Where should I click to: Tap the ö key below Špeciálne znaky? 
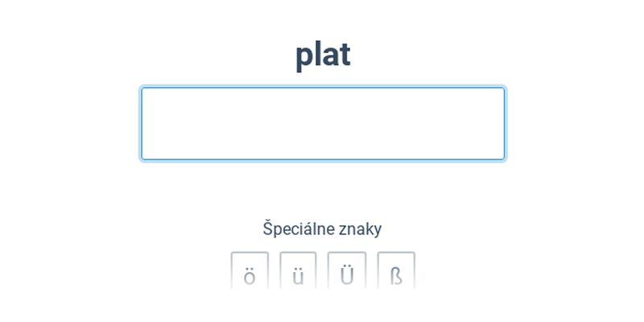[x=250, y=270]
